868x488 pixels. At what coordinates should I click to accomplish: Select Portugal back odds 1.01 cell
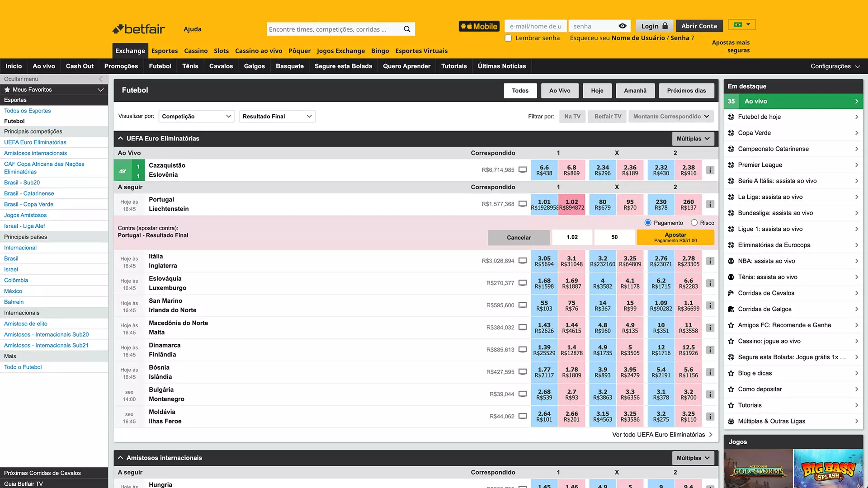544,204
